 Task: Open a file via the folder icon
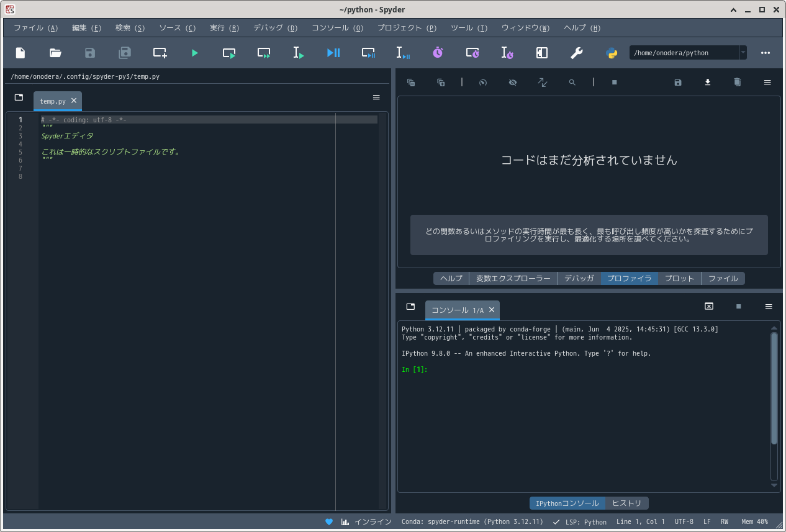tap(55, 53)
